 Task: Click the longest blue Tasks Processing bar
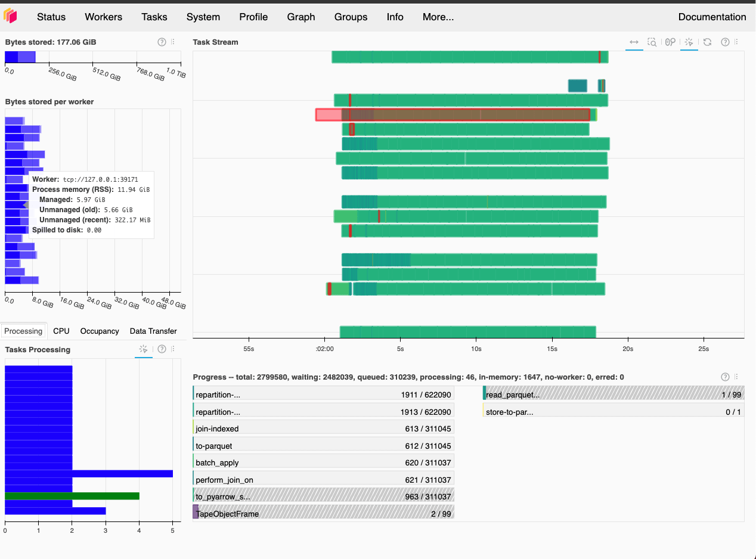tap(89, 474)
